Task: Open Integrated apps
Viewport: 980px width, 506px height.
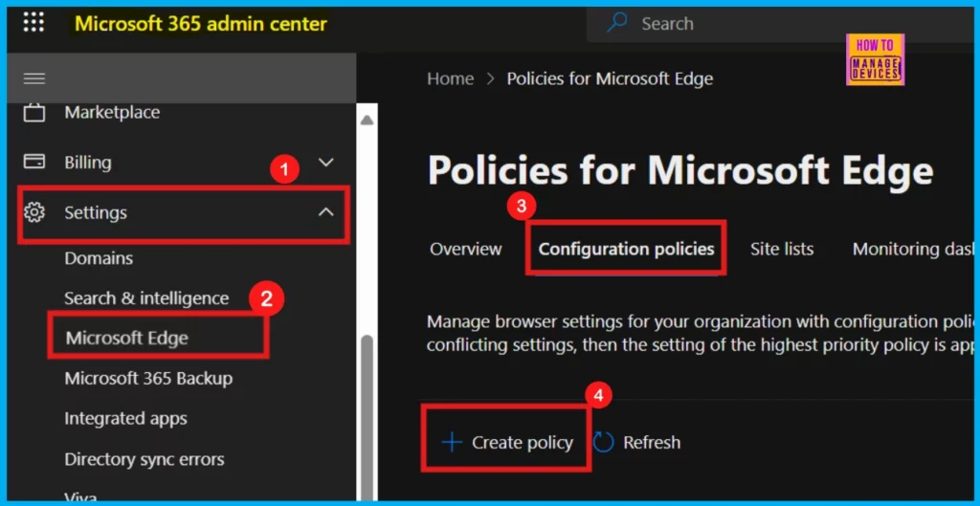Action: (125, 419)
